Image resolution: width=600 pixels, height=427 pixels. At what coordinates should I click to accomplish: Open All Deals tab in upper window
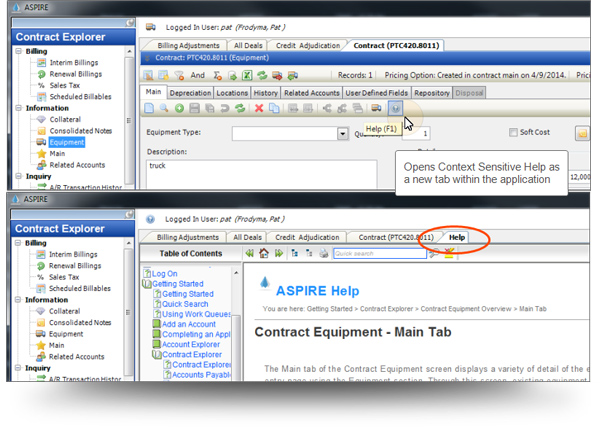[x=248, y=46]
